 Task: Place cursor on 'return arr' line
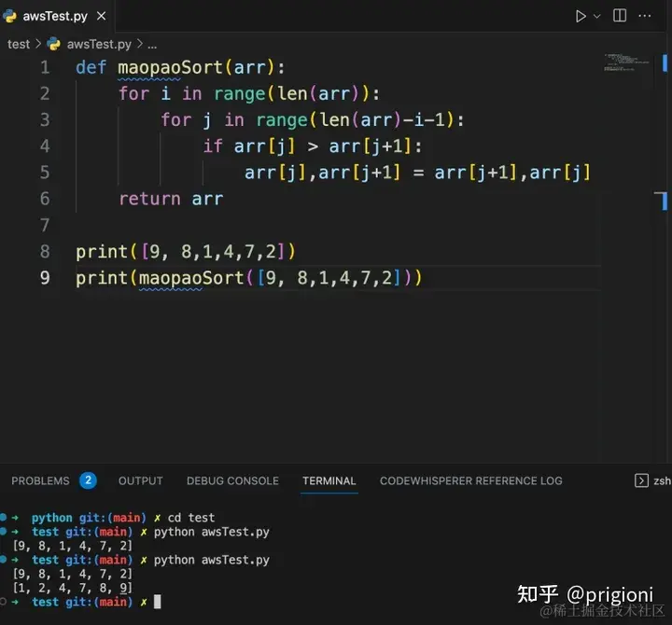click(x=171, y=199)
